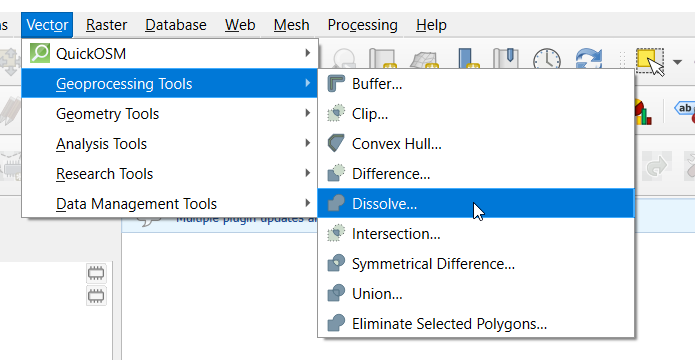Open the Mesh menu
Viewport: 695px width, 360px height.
(291, 25)
